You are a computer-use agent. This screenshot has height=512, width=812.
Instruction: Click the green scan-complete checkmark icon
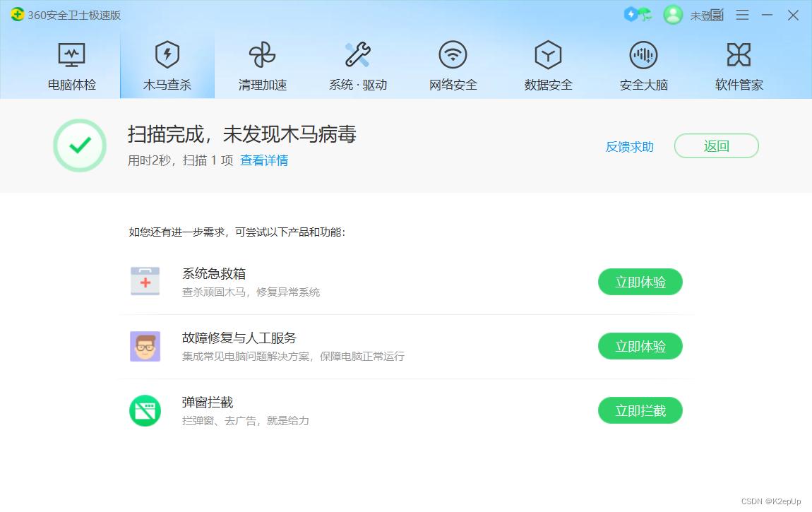click(x=80, y=145)
